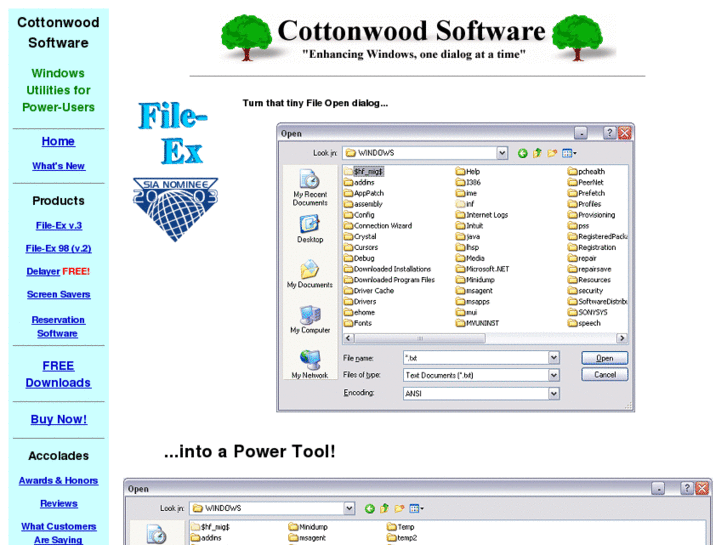Select Desktop place icon

tap(310, 229)
